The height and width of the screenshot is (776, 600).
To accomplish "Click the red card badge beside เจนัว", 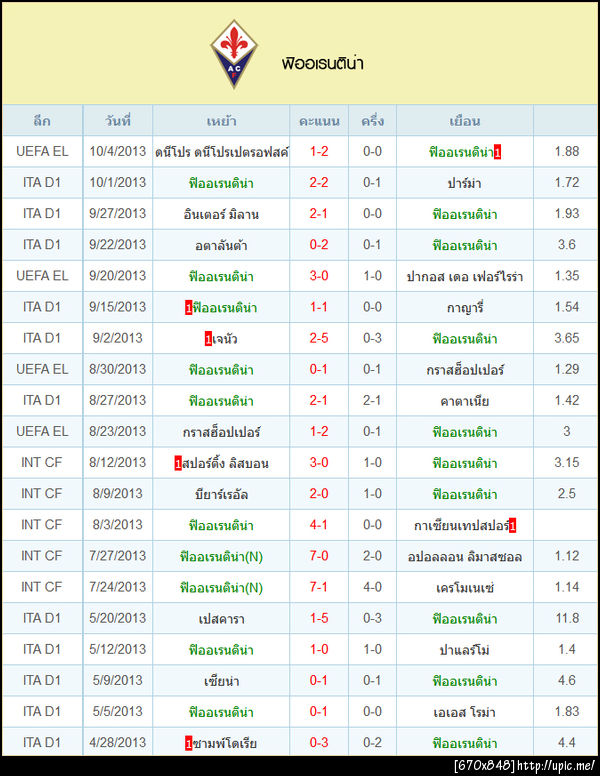I will (x=208, y=340).
